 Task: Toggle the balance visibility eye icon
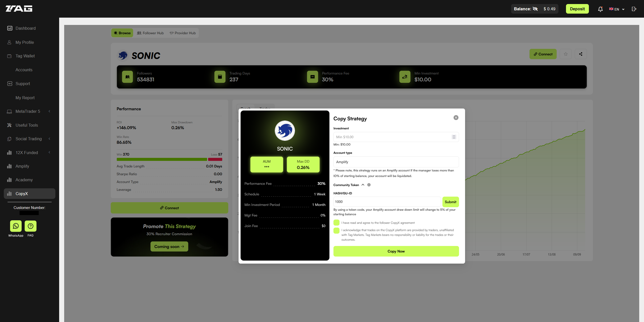(x=535, y=9)
